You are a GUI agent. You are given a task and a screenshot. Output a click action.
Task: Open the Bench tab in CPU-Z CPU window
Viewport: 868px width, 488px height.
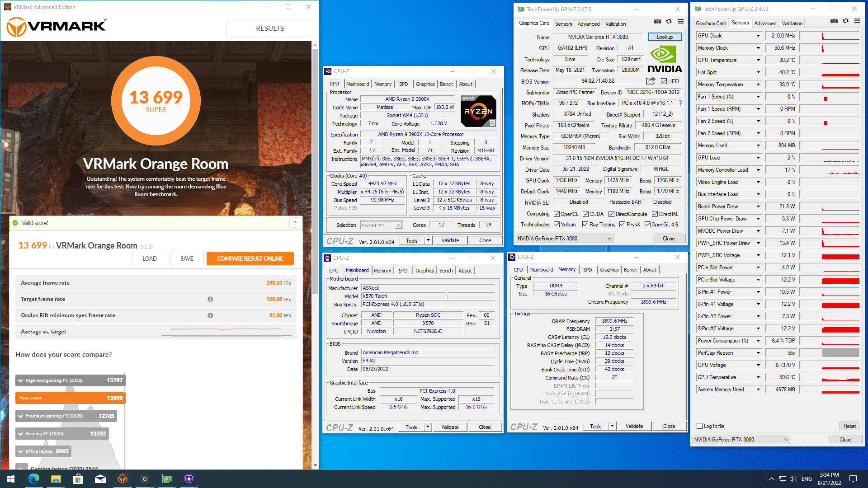click(446, 84)
